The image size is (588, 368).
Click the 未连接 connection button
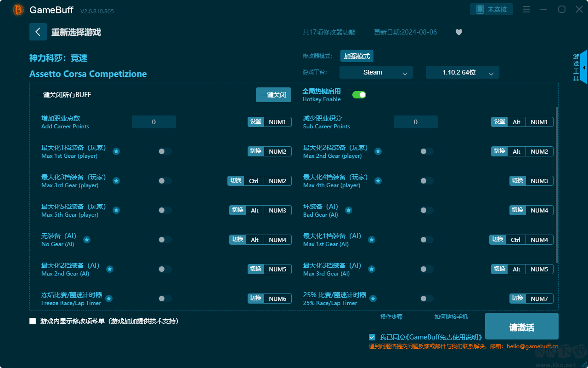492,9
